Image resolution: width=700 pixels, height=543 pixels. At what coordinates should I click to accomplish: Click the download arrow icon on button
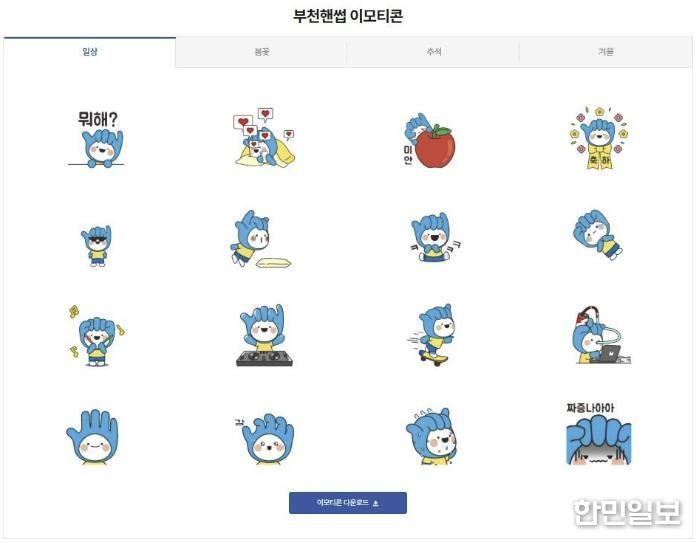376,503
